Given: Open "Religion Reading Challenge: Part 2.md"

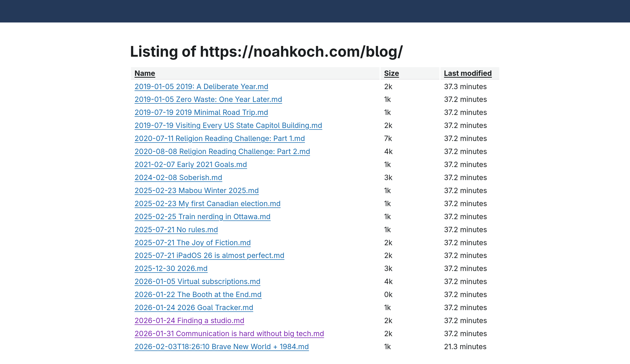Looking at the screenshot, I should click(x=222, y=151).
